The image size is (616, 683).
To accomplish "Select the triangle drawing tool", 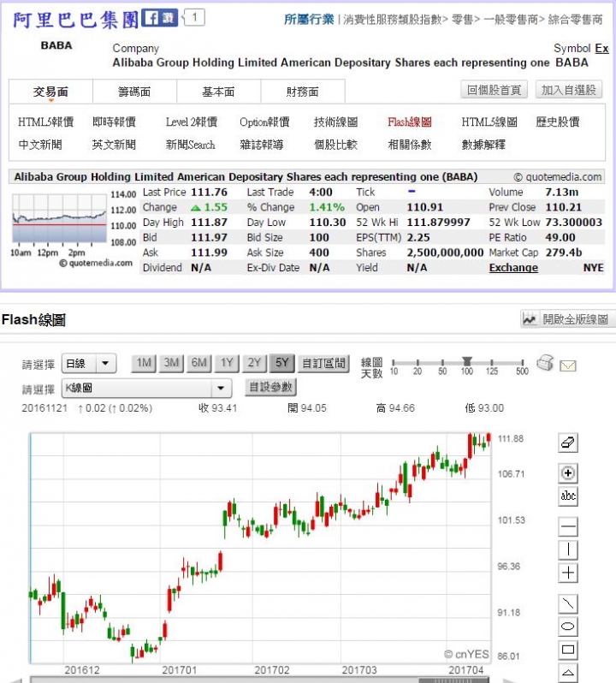I will pyautogui.click(x=568, y=673).
